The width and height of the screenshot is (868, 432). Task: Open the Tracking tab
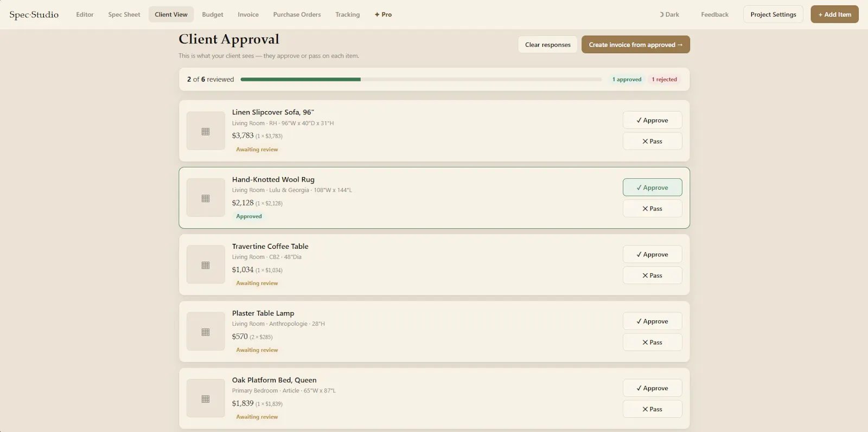point(347,15)
